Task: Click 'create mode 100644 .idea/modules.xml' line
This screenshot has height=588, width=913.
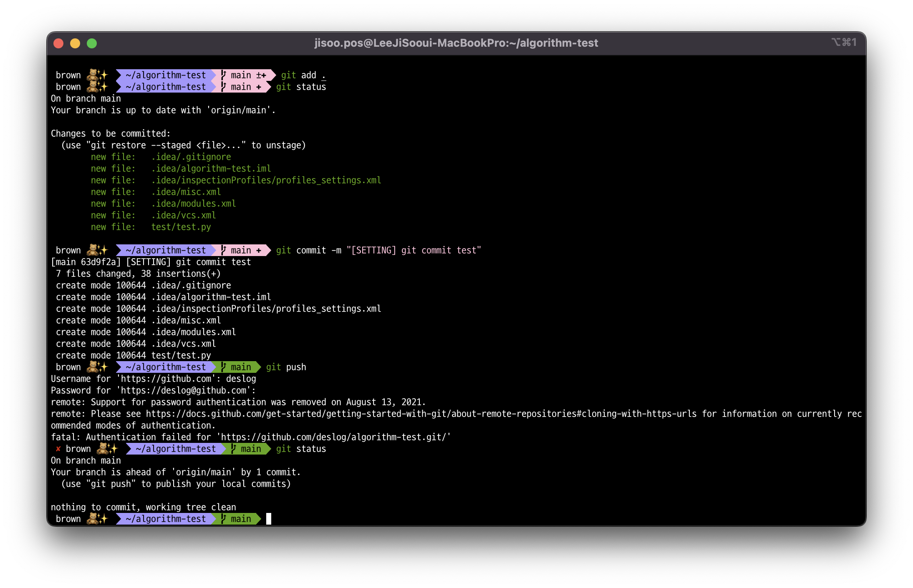Action: click(x=146, y=332)
